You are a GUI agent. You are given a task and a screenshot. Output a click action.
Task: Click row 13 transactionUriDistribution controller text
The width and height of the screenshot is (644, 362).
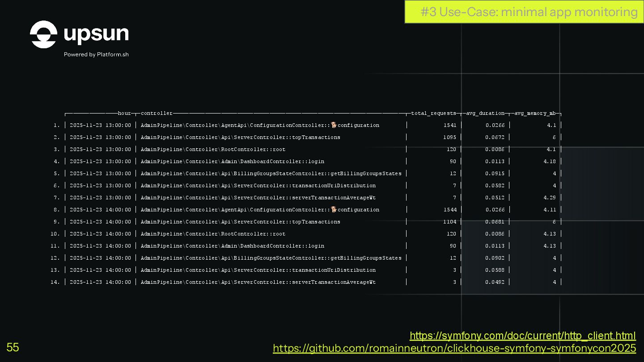[x=258, y=270]
